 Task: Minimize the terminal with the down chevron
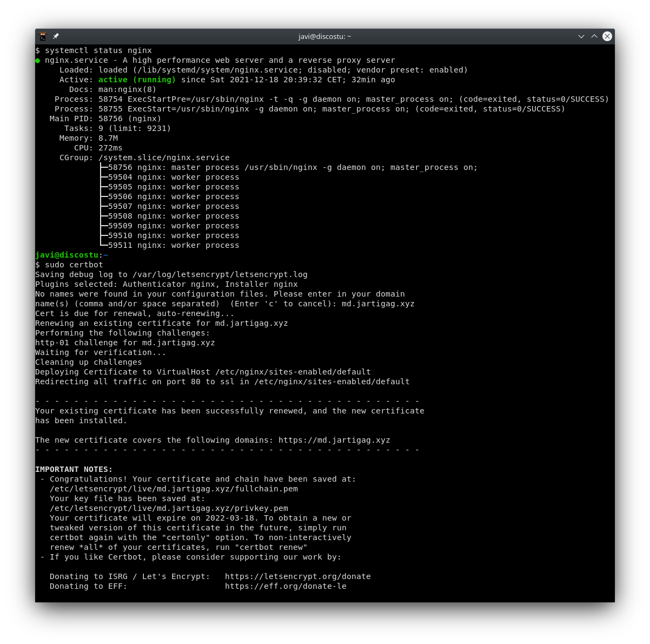(x=581, y=36)
